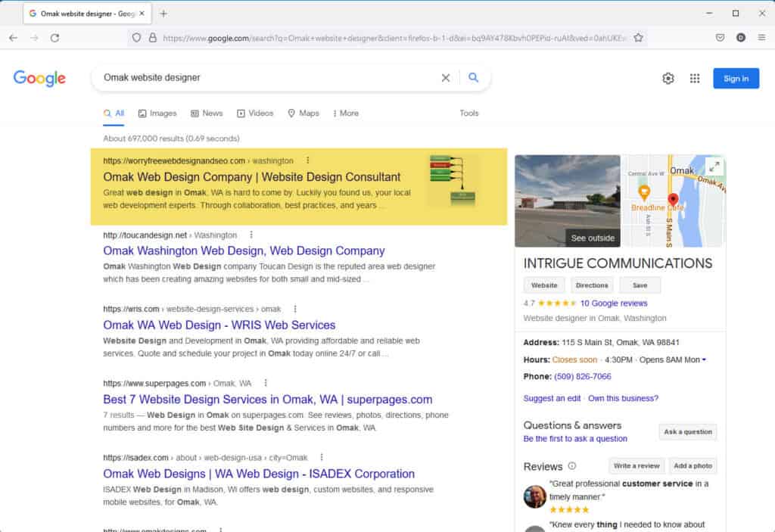Open the Google apps grid icon
The image size is (775, 532).
[695, 78]
